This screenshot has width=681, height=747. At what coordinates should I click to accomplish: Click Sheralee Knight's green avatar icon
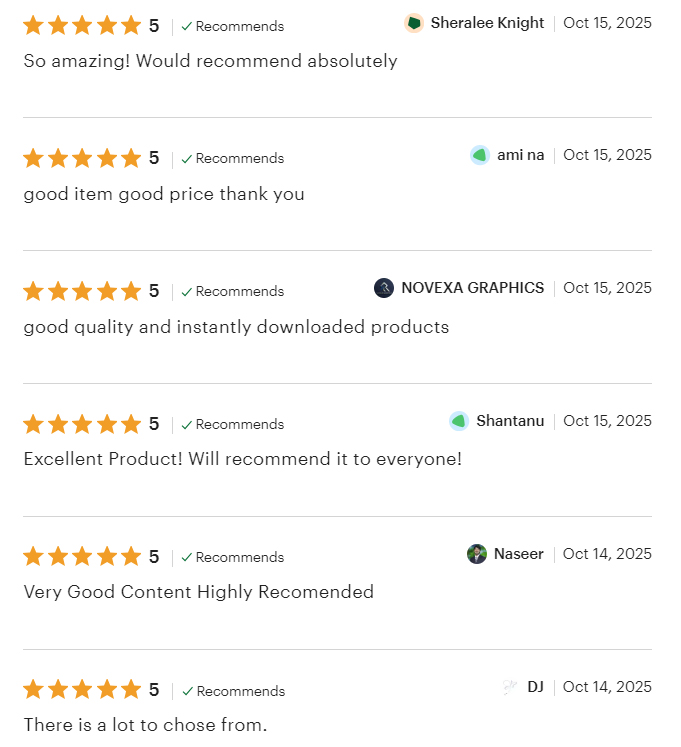point(414,23)
